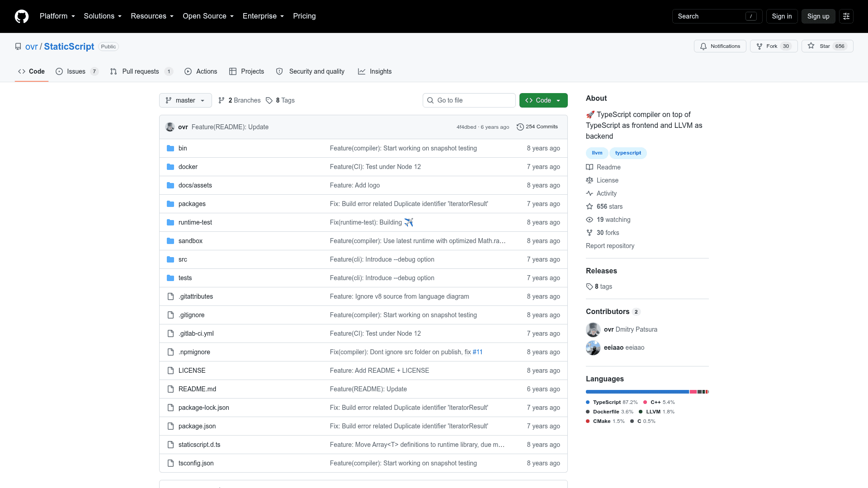The height and width of the screenshot is (488, 868).
Task: Star the StaticScript repository
Action: pyautogui.click(x=827, y=46)
